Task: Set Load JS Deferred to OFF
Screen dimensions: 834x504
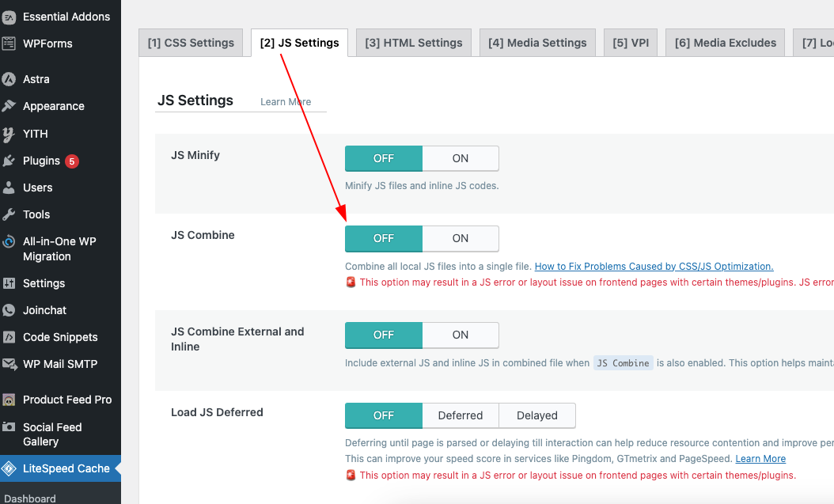Action: [384, 415]
